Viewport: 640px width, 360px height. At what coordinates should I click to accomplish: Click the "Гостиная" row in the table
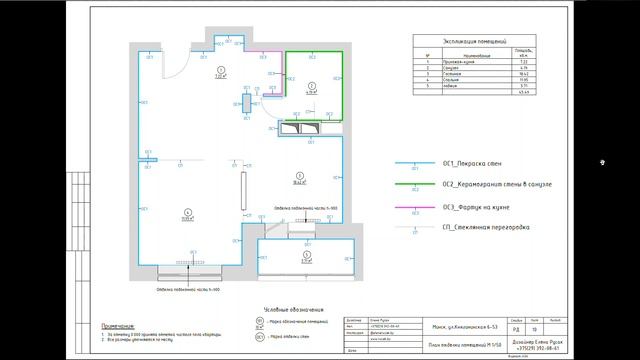click(x=474, y=74)
